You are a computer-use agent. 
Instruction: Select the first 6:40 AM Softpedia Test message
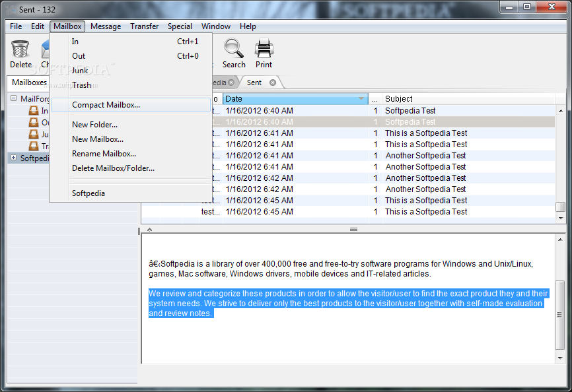[x=383, y=111]
